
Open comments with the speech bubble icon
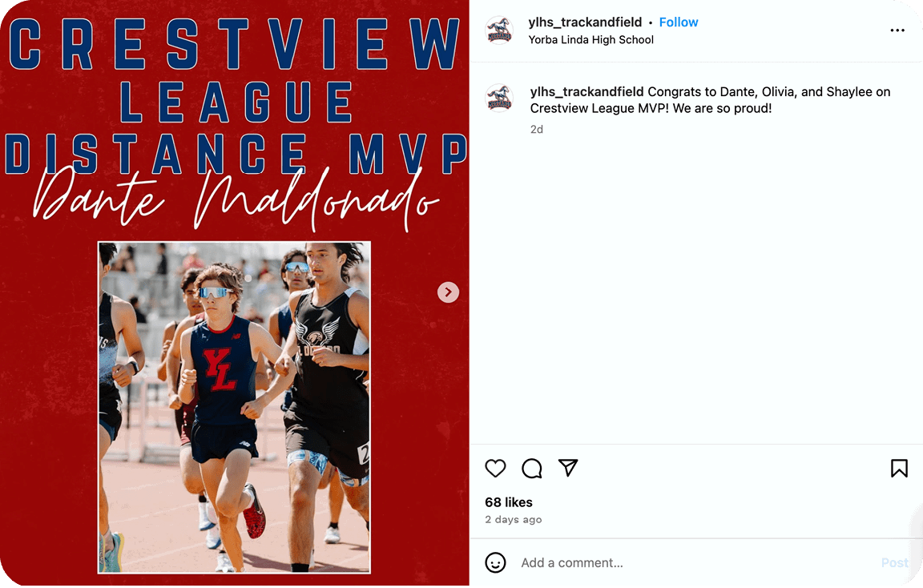(x=531, y=469)
